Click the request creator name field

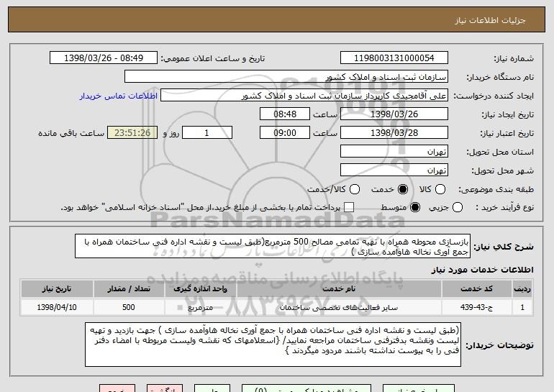tap(304, 96)
